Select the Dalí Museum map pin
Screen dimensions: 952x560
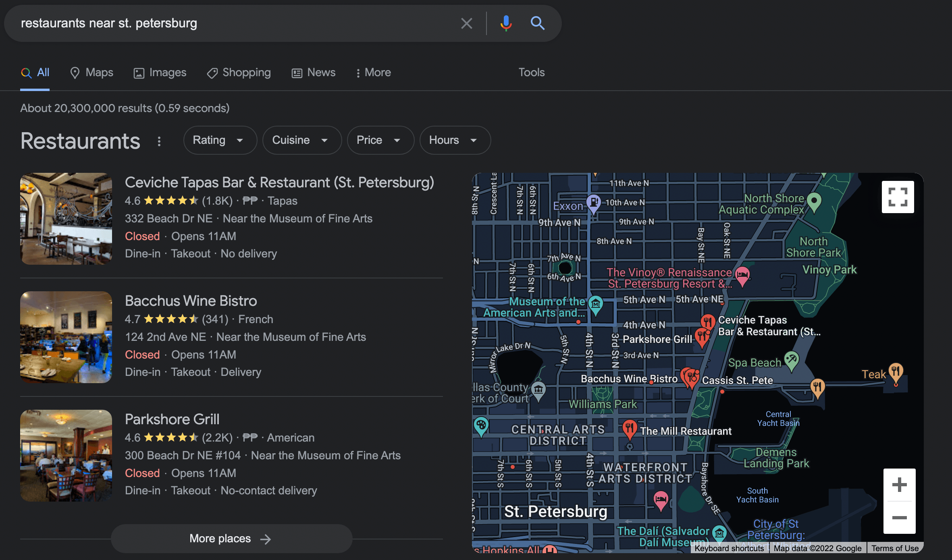(719, 534)
